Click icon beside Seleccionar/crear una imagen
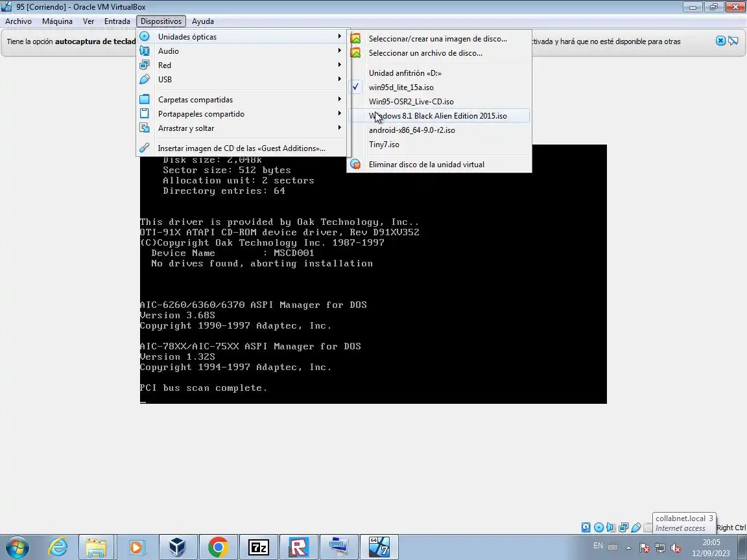This screenshot has height=560, width=747. click(355, 39)
